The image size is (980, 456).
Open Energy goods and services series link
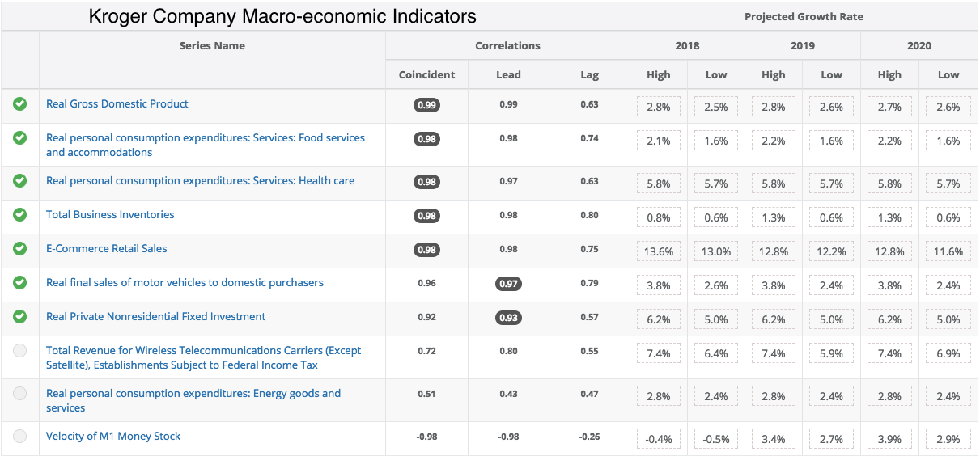pyautogui.click(x=193, y=400)
